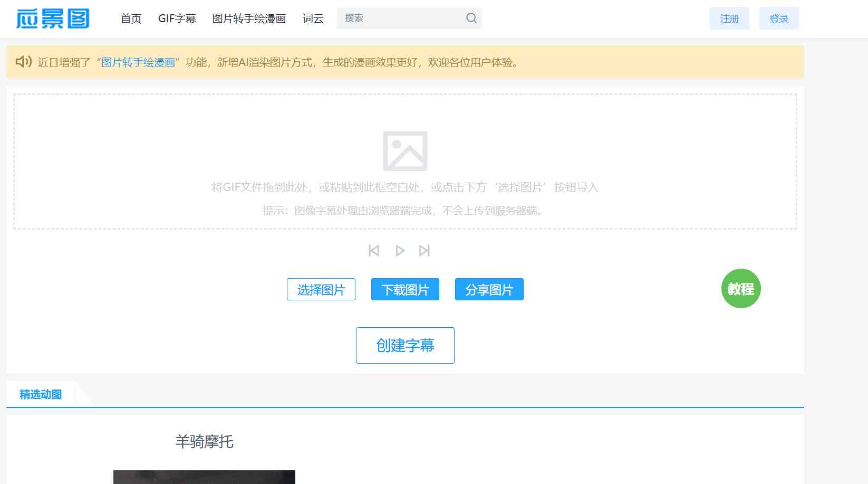Open the green 教程 tutorial bubble
The height and width of the screenshot is (484, 868).
point(740,288)
